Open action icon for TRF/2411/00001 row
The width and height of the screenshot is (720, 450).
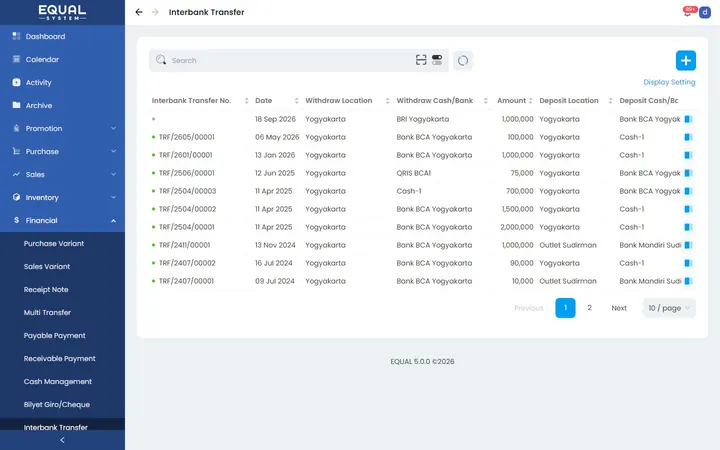688,245
